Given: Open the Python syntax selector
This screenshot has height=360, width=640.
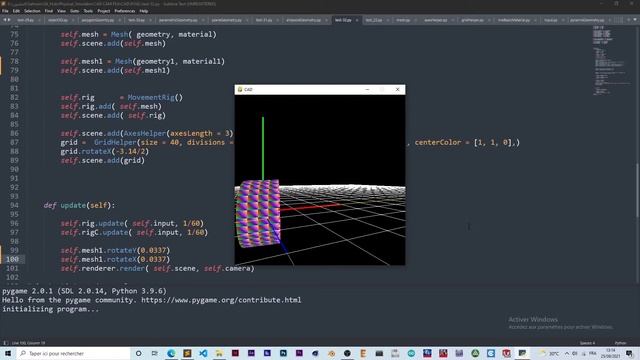Looking at the screenshot, I should pyautogui.click(x=620, y=343).
